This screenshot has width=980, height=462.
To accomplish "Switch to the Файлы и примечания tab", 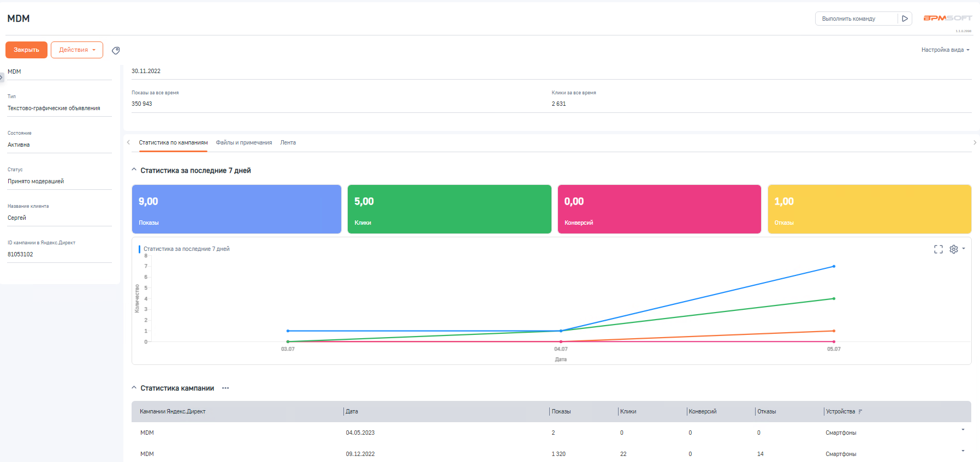I will [x=243, y=142].
